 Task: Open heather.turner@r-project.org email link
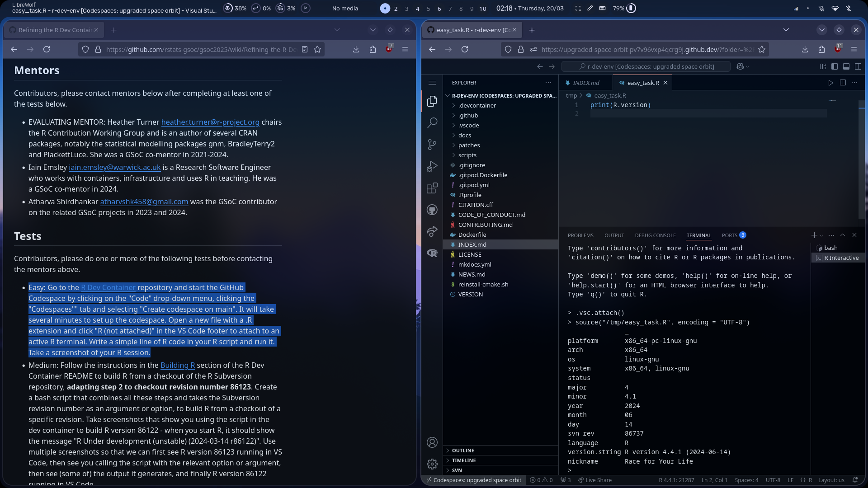(210, 122)
